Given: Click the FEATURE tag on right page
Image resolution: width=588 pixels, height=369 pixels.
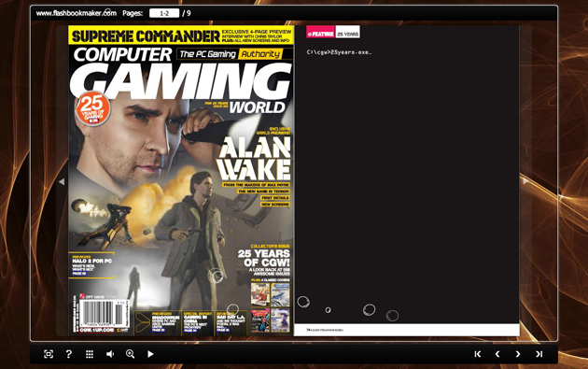Looking at the screenshot, I should [321, 33].
